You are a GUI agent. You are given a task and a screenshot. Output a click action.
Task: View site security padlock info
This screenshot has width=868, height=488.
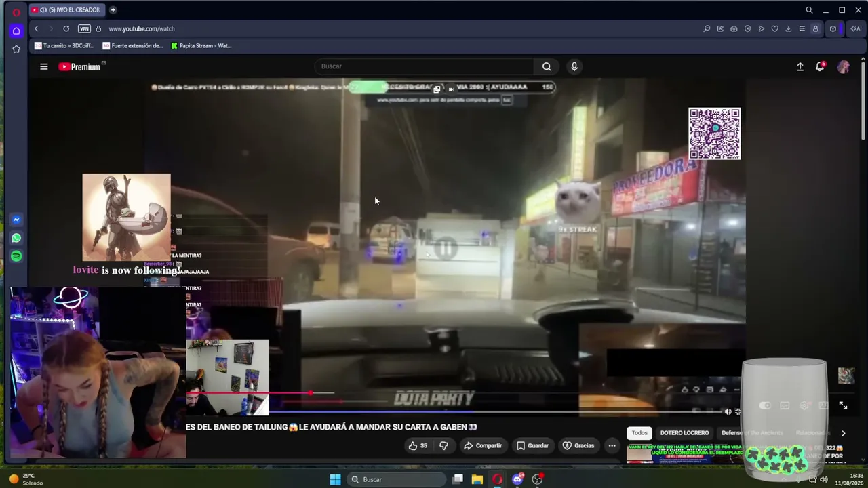pos(98,28)
